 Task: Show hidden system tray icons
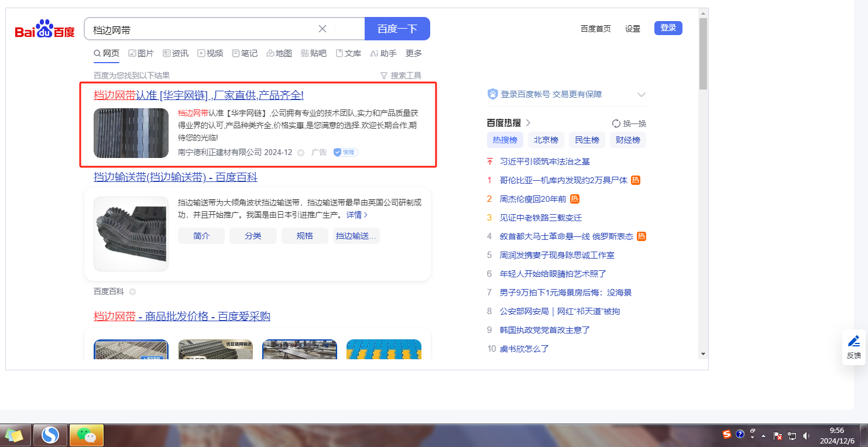[763, 436]
